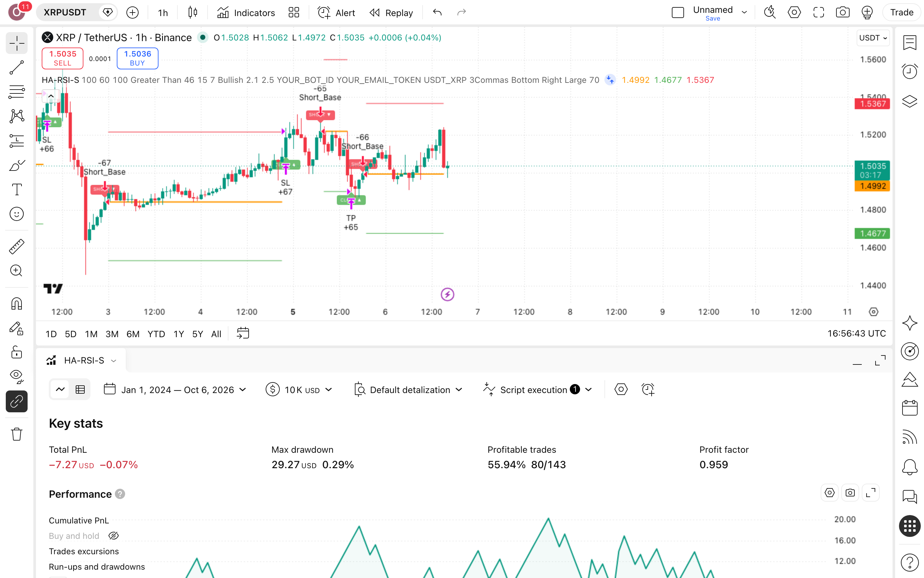The width and height of the screenshot is (924, 578).
Task: Click the XRPUSDT symbol search field
Action: tap(65, 13)
